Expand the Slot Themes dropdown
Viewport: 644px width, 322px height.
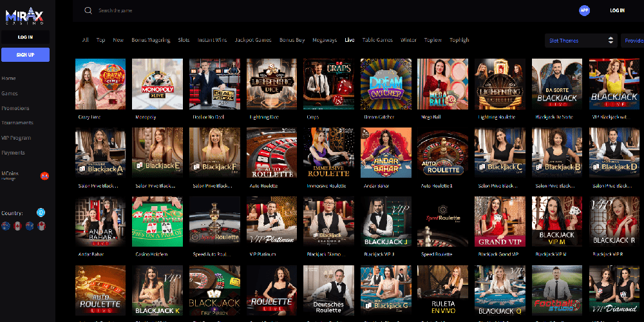point(581,41)
